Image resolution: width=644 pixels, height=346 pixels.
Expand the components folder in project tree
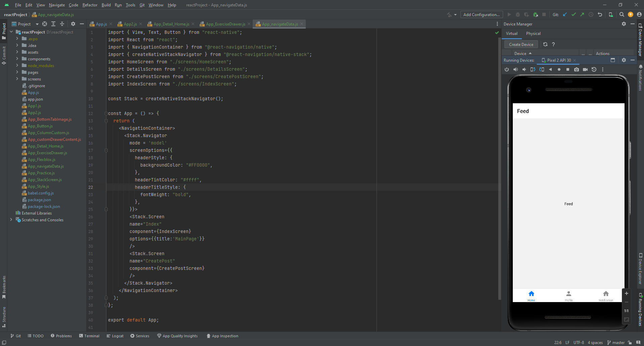[17, 59]
